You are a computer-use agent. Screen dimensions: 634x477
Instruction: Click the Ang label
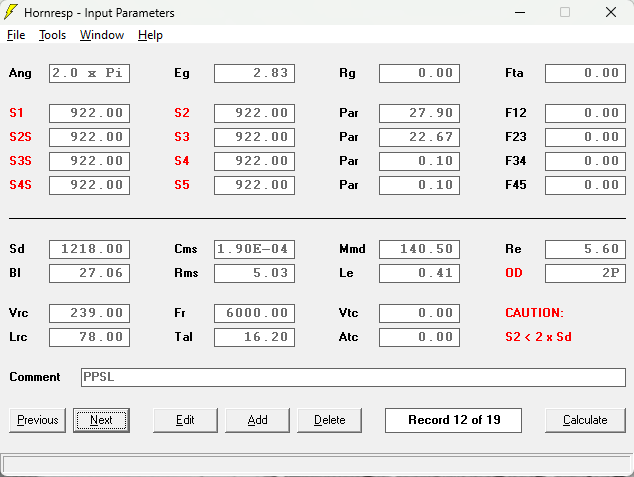(20, 74)
